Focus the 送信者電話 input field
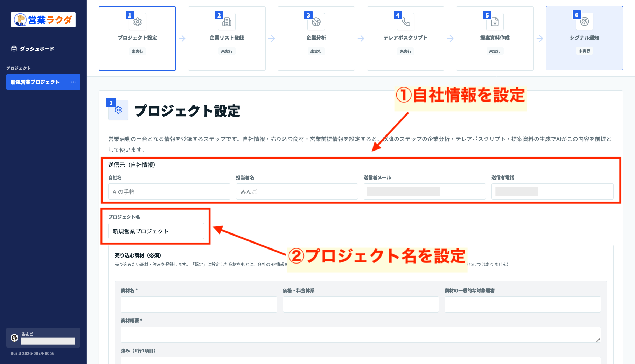Viewport: 635px width, 364px height. click(x=552, y=192)
